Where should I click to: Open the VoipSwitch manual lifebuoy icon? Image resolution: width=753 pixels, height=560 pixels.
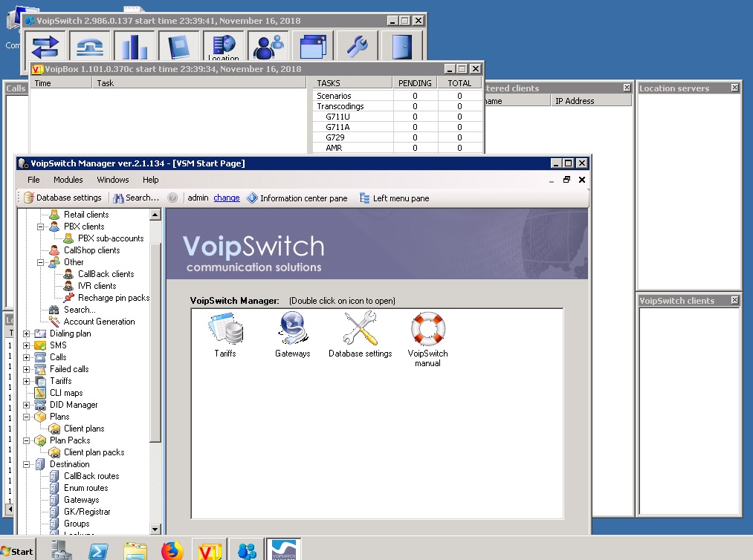pyautogui.click(x=427, y=339)
